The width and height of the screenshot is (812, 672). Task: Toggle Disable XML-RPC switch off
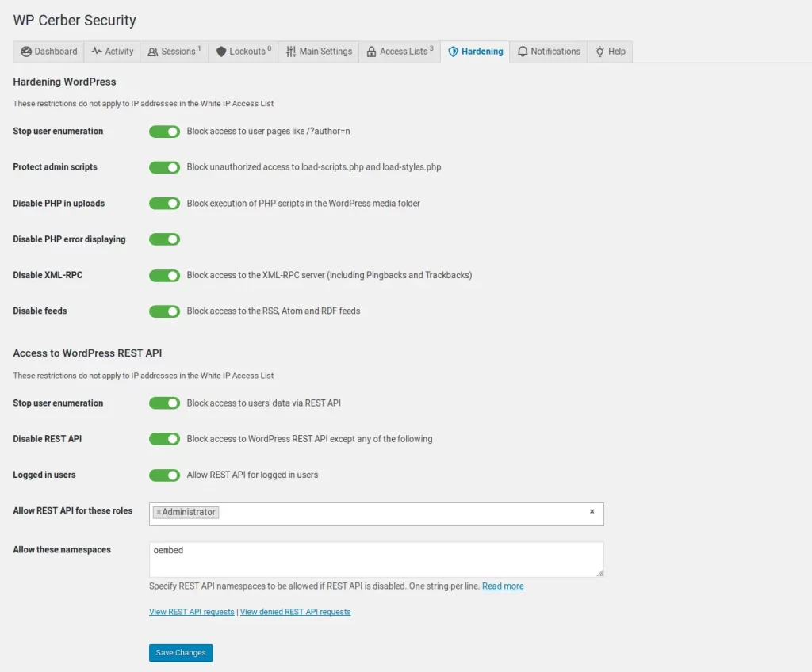[164, 275]
